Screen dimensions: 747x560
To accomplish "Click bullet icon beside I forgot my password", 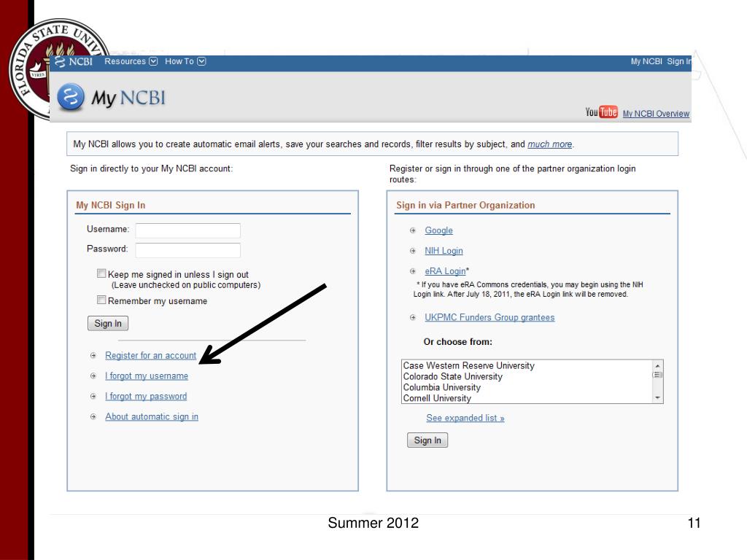I will pyautogui.click(x=93, y=396).
